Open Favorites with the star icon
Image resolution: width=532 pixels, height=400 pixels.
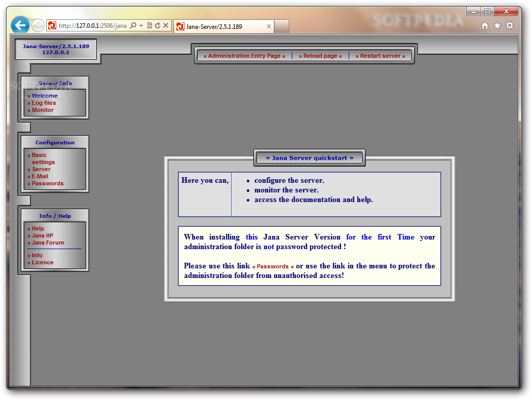[x=497, y=26]
